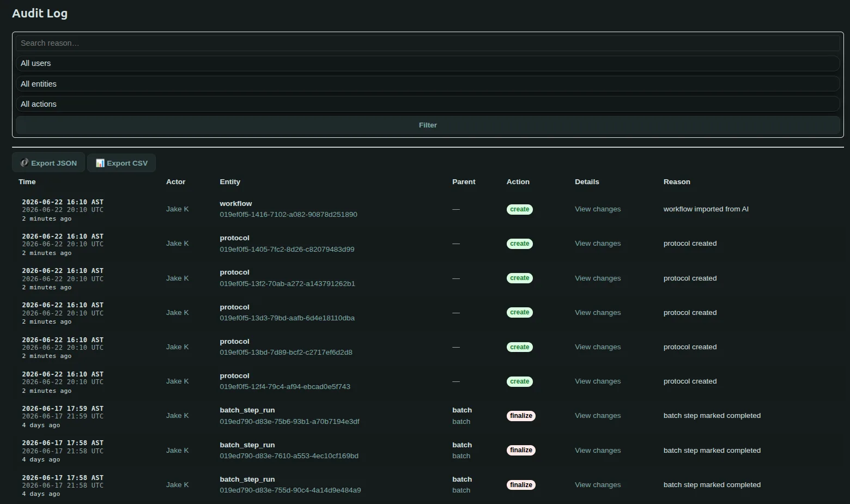
Task: Click batch_step_run ID 019ed790-d83e-755d-90c4-4a14d9e484a9
Action: tap(290, 490)
